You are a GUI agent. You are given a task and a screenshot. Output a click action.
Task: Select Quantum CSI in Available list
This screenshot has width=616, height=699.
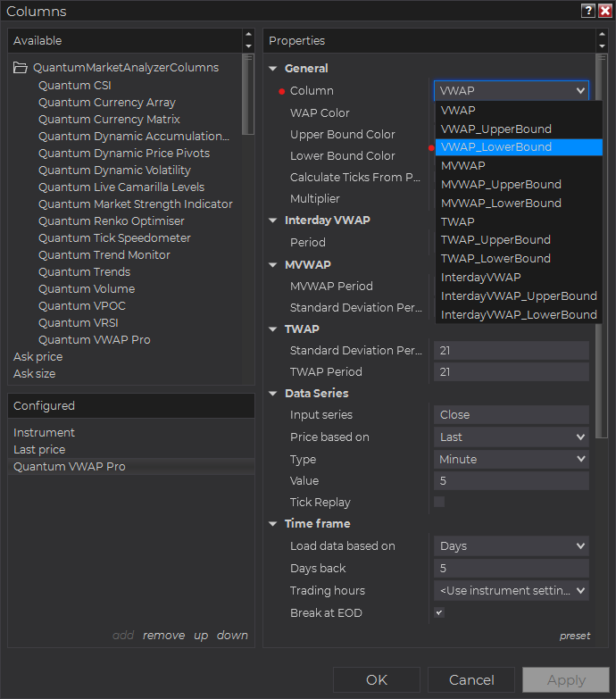75,85
